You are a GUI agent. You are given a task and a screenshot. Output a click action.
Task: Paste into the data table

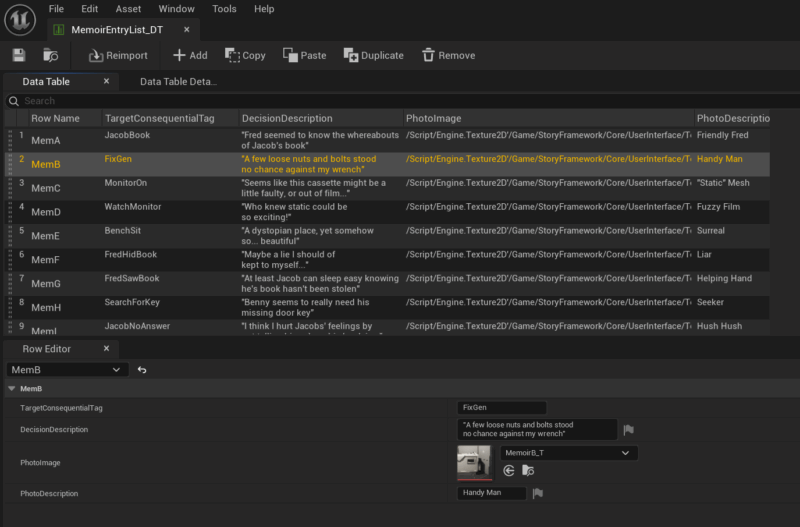click(305, 55)
